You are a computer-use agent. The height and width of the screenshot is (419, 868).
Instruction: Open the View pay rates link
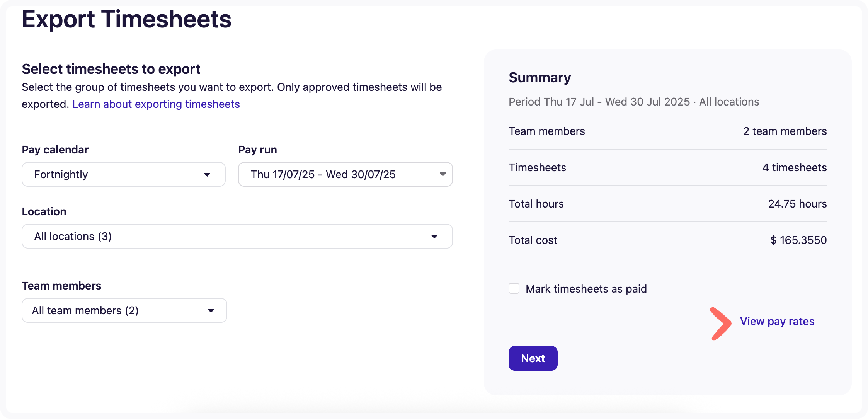[x=777, y=321]
